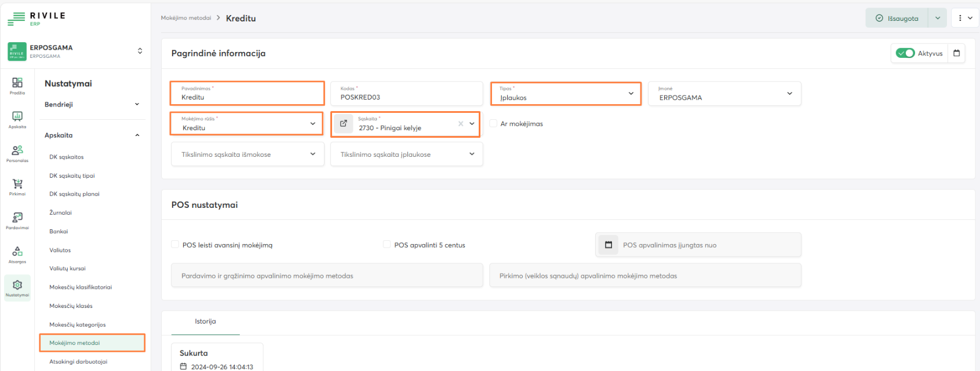
Task: Toggle the Aktyvus switch
Action: click(905, 53)
